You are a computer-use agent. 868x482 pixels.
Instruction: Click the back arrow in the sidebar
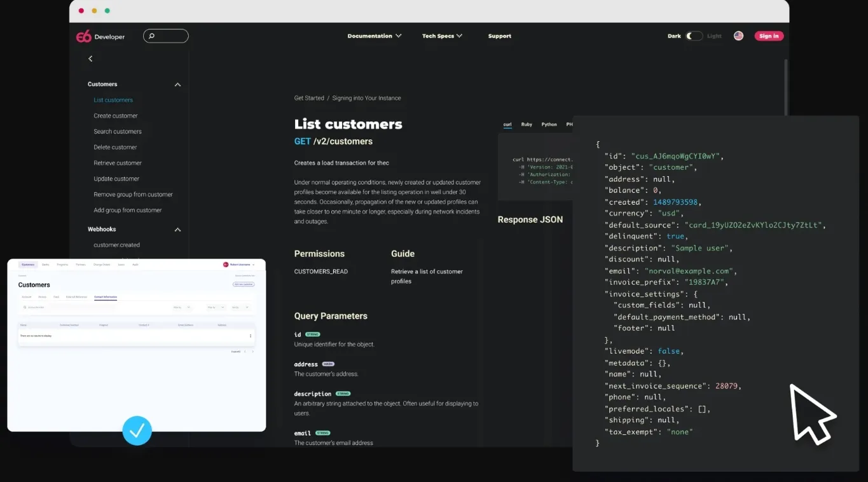click(x=90, y=59)
